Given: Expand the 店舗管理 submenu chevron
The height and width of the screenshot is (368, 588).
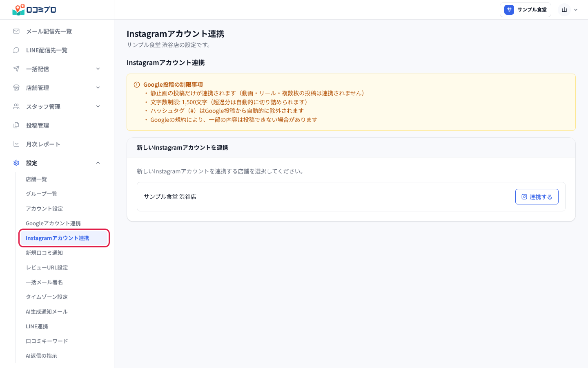Looking at the screenshot, I should point(98,88).
